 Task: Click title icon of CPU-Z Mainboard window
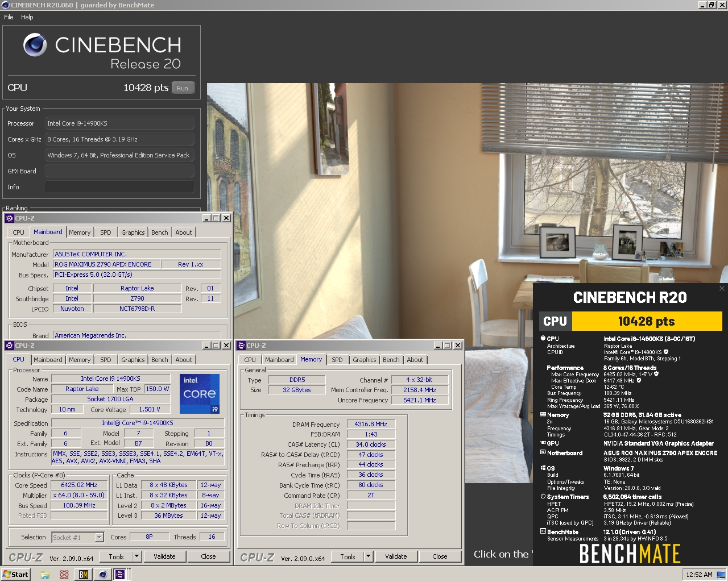point(10,218)
